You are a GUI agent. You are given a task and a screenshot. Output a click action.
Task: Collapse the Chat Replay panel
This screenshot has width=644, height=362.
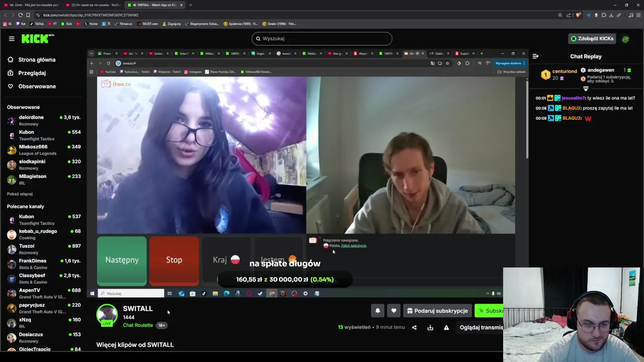[x=535, y=56]
